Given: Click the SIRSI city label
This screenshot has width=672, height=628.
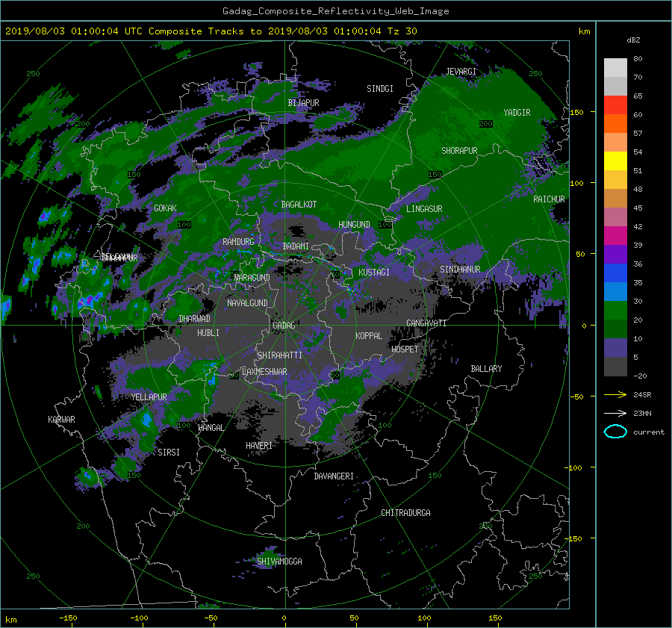Looking at the screenshot, I should pos(169,453).
